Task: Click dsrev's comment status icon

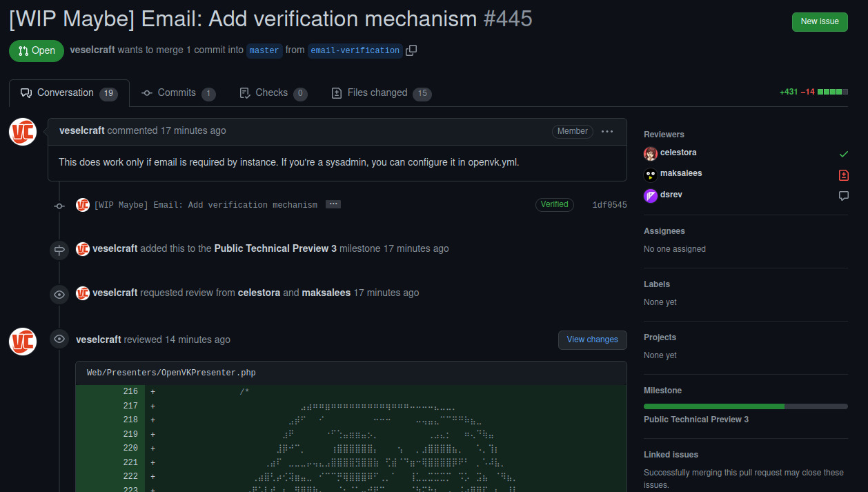Action: pos(843,196)
